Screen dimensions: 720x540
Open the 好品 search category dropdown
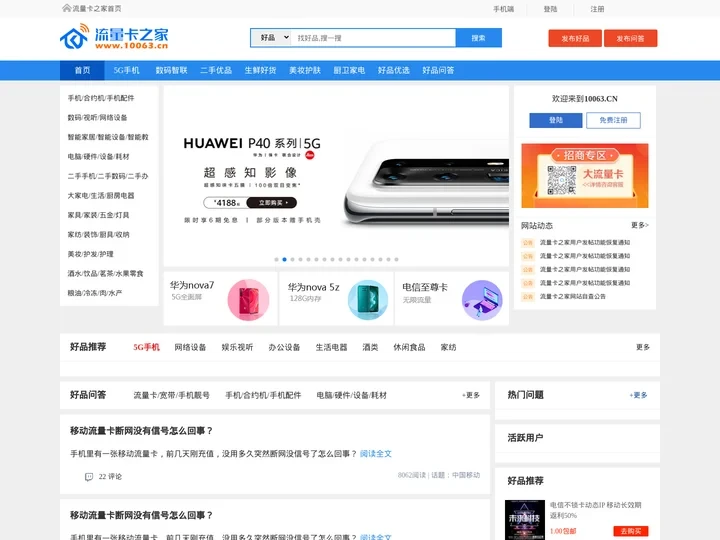(271, 38)
